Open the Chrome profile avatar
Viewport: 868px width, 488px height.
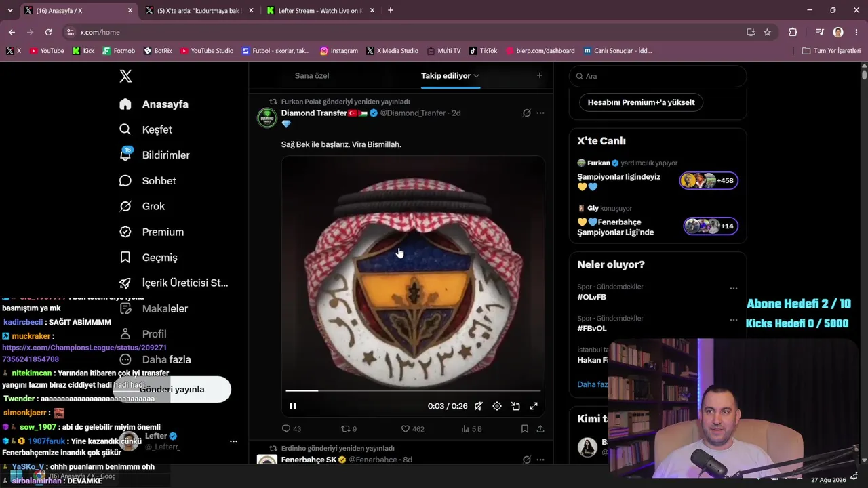point(838,32)
